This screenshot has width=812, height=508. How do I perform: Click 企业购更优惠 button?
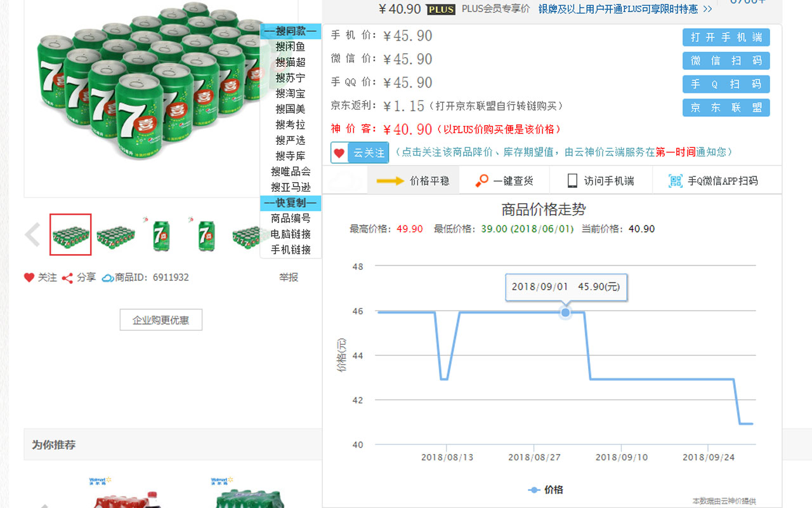pyautogui.click(x=160, y=319)
